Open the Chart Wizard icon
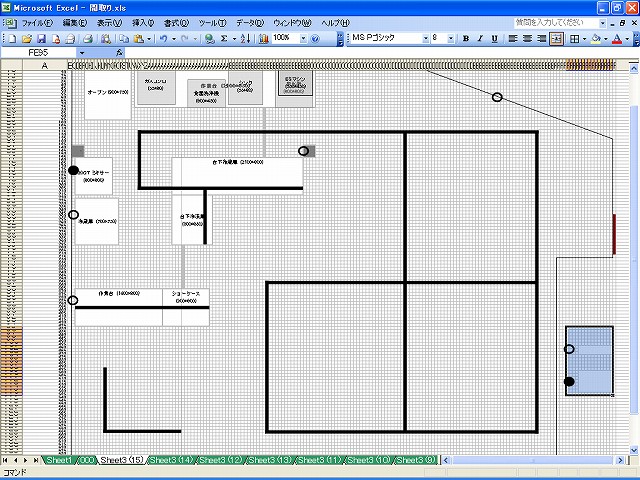 (x=264, y=39)
